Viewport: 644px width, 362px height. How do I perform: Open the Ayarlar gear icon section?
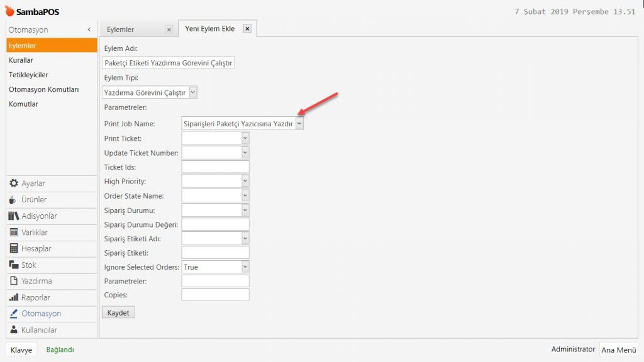[x=14, y=184]
